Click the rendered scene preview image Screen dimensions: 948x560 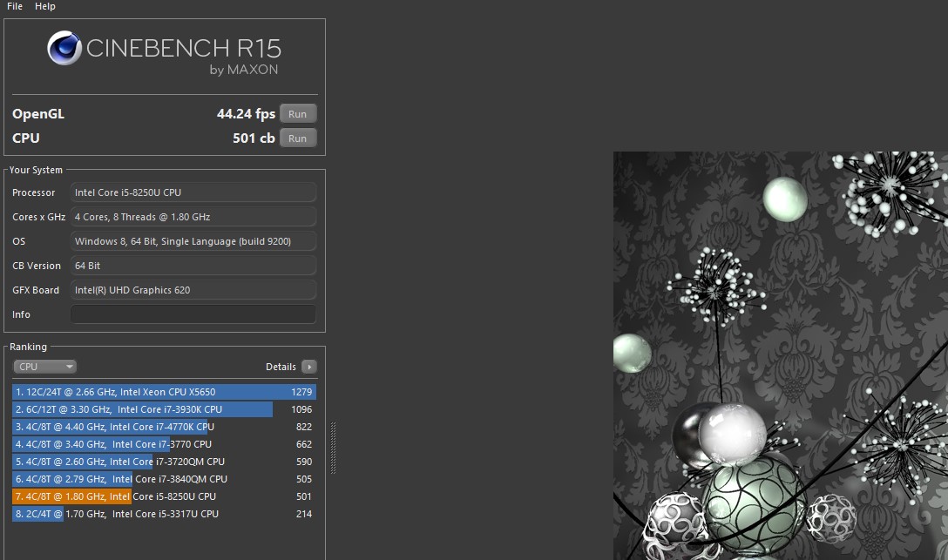(x=781, y=355)
